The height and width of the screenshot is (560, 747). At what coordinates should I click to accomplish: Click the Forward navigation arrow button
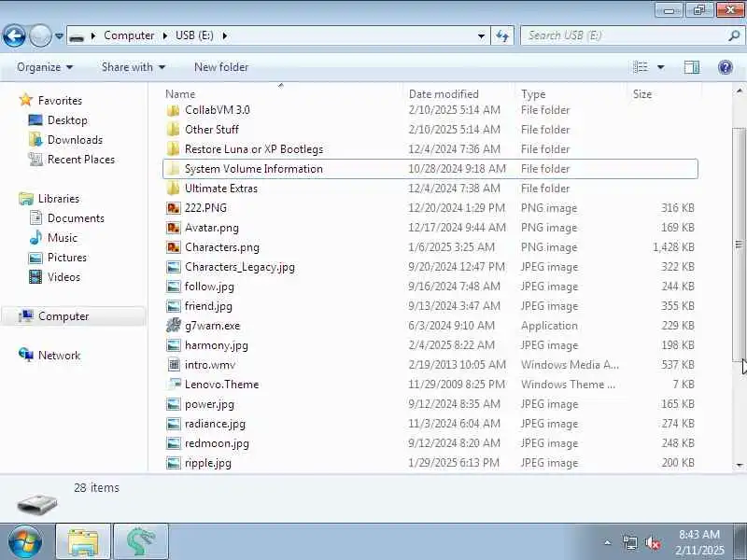click(40, 35)
